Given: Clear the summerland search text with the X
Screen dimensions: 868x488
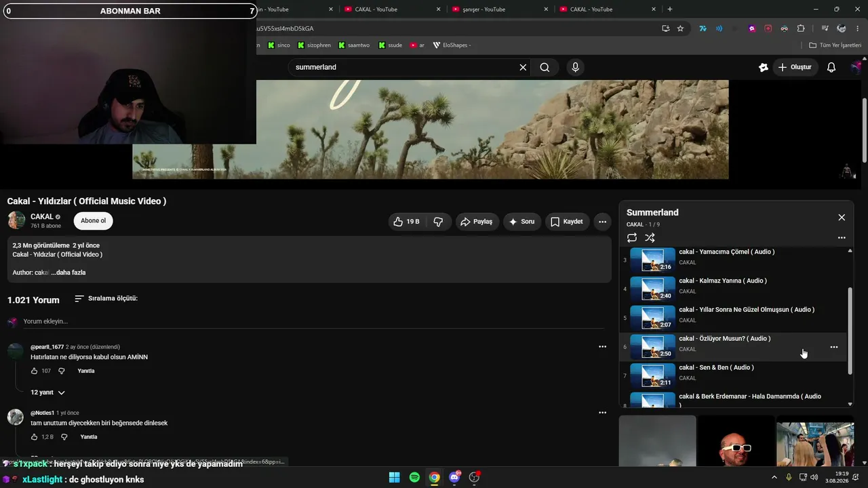Looking at the screenshot, I should 523,67.
